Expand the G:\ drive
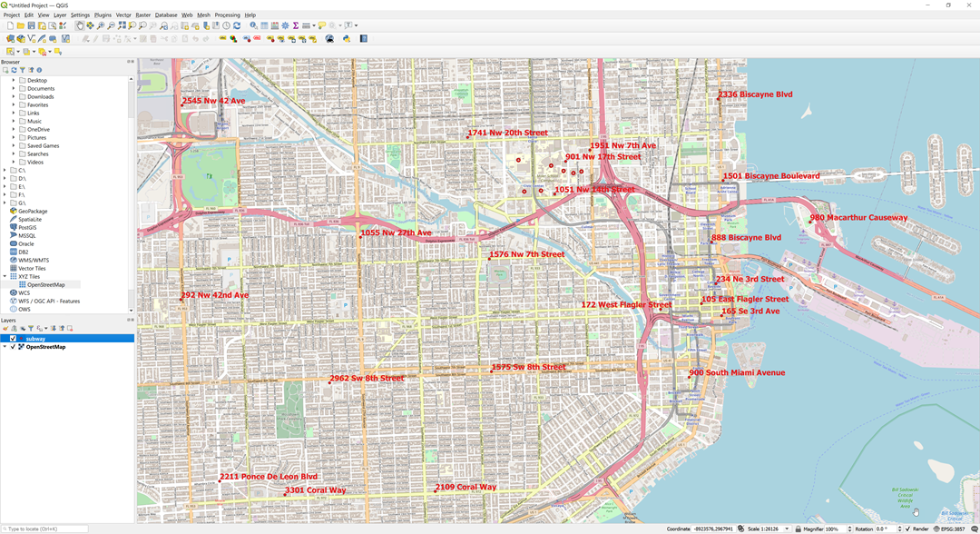The image size is (980, 534). (5, 203)
